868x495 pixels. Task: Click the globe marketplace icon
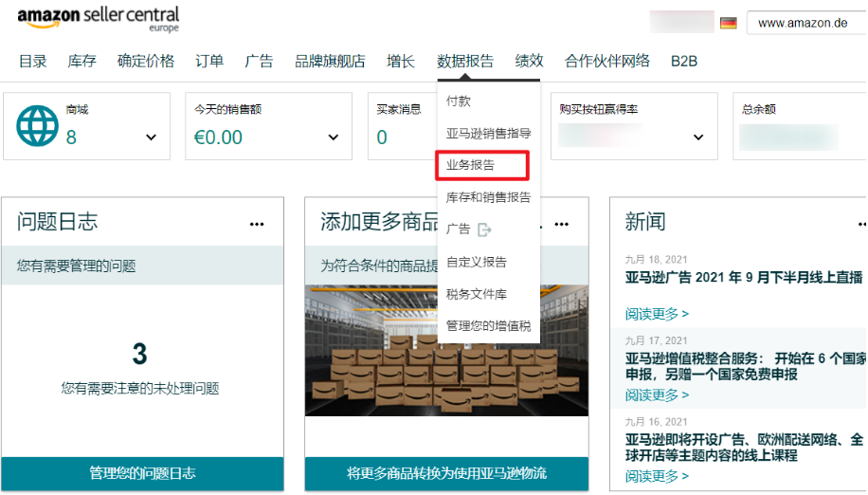tap(37, 126)
